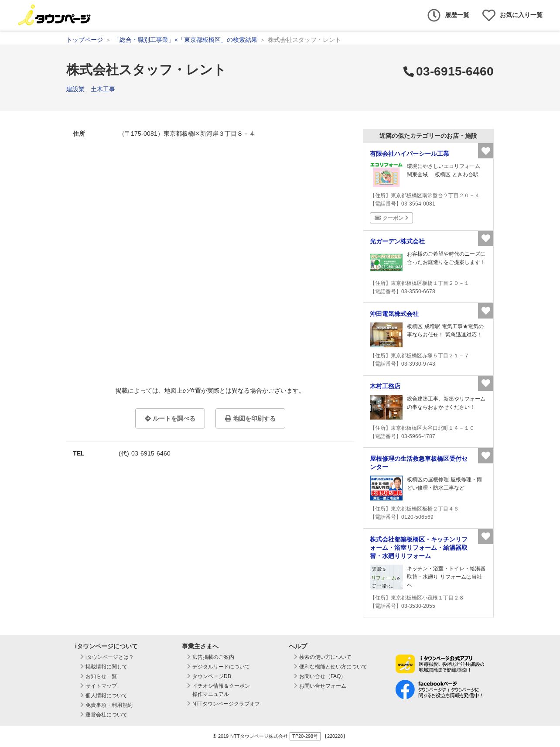
Task: Open デジタルリードについて footer link
Action: pos(221,667)
